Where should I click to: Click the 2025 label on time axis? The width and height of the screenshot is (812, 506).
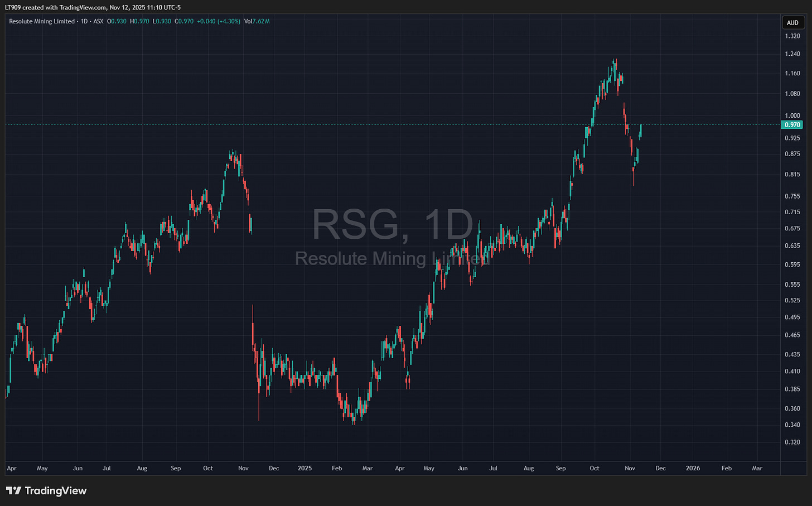tap(305, 468)
